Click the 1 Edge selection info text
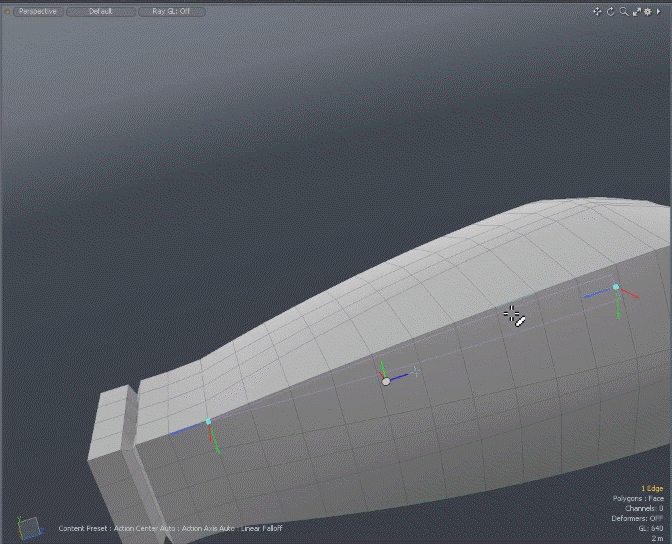 [x=652, y=488]
